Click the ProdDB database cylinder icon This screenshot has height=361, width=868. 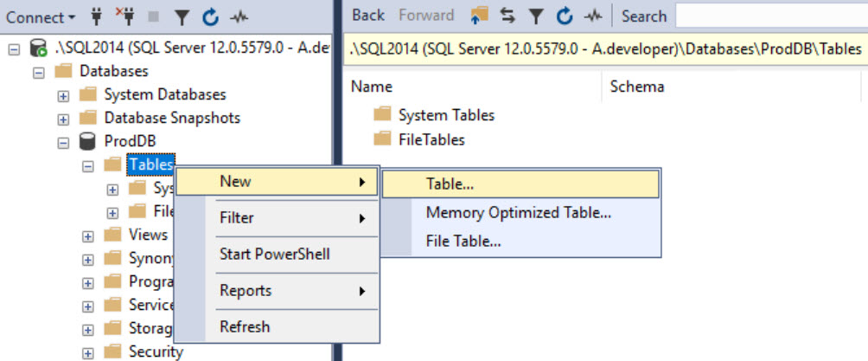point(87,141)
